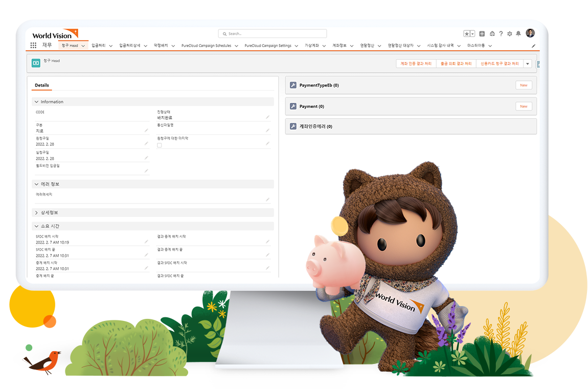The width and height of the screenshot is (588, 389).
Task: Open the Payment (0) related list link
Action: tap(311, 106)
